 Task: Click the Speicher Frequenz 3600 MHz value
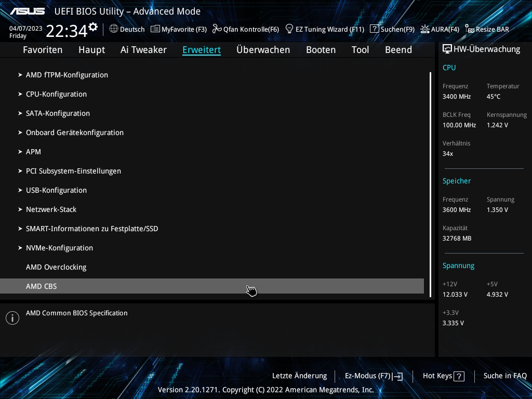coord(457,210)
